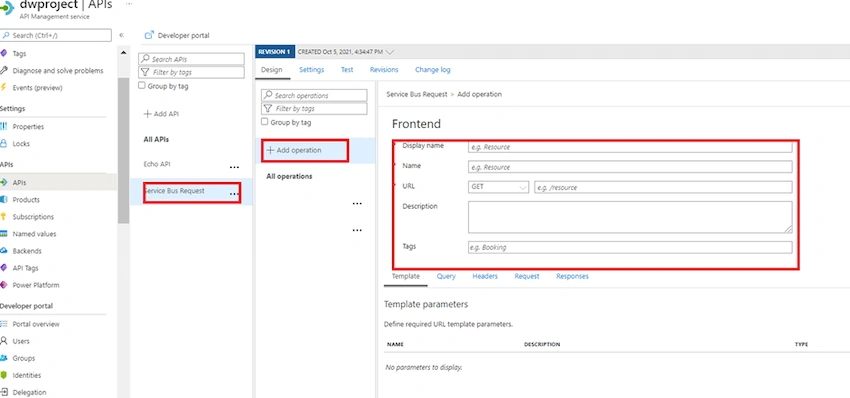The image size is (850, 398).
Task: Click the Named values icon
Action: [4, 234]
